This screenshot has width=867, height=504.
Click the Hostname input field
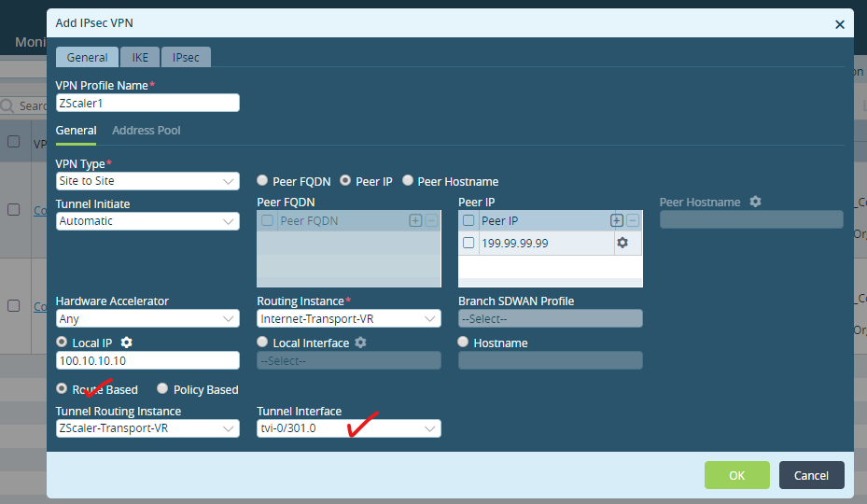click(x=551, y=360)
